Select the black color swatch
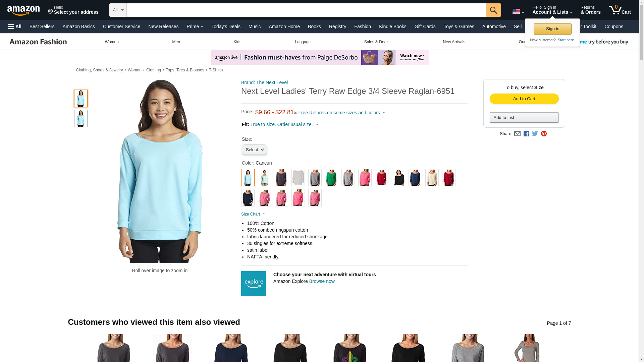This screenshot has height=362, width=644. click(x=398, y=178)
